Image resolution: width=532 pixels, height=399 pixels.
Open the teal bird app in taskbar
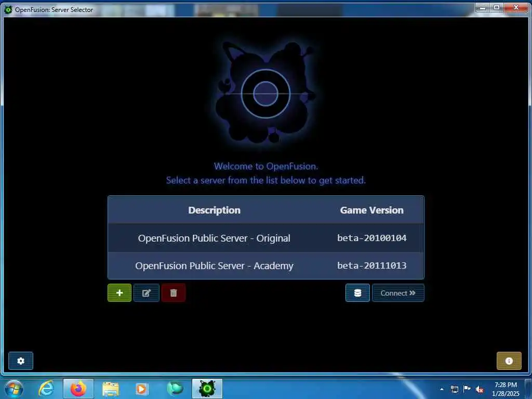pyautogui.click(x=175, y=389)
